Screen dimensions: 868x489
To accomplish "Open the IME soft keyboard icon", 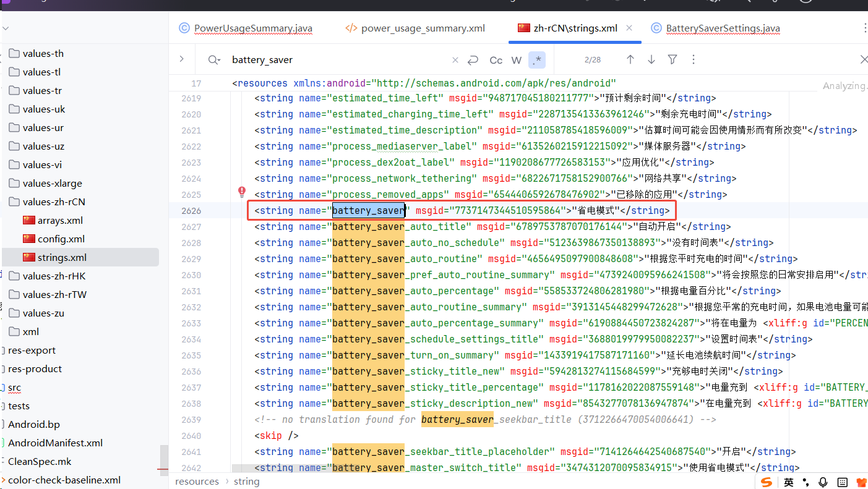I will pos(842,482).
